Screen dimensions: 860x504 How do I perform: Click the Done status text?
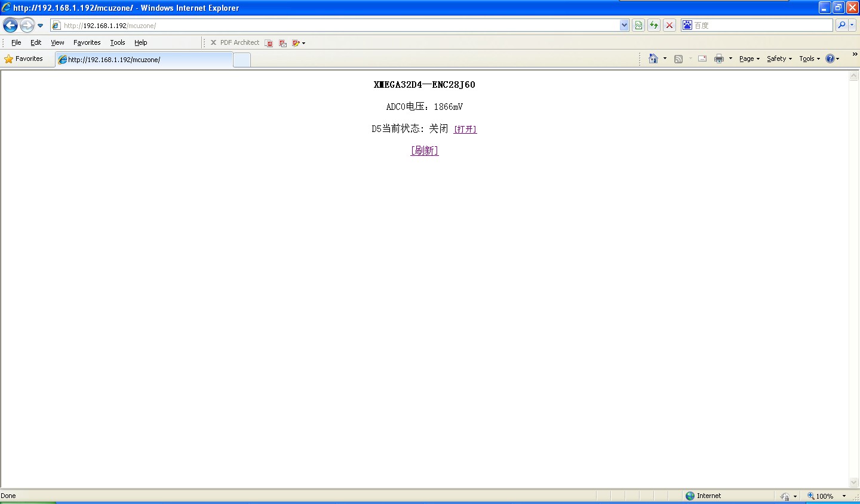8,496
